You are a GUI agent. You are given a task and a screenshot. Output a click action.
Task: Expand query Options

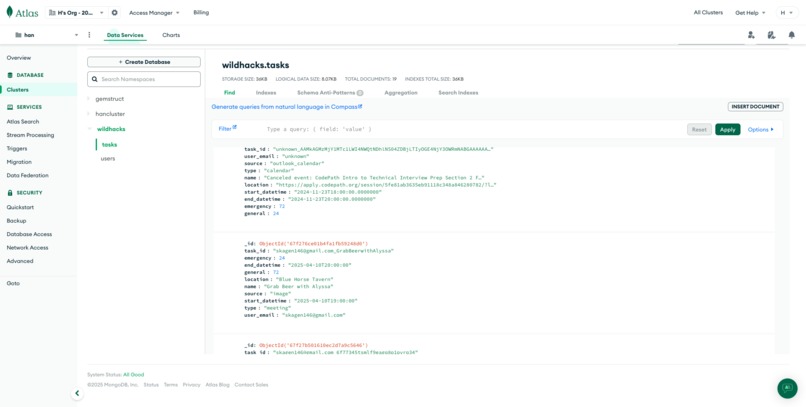[760, 130]
